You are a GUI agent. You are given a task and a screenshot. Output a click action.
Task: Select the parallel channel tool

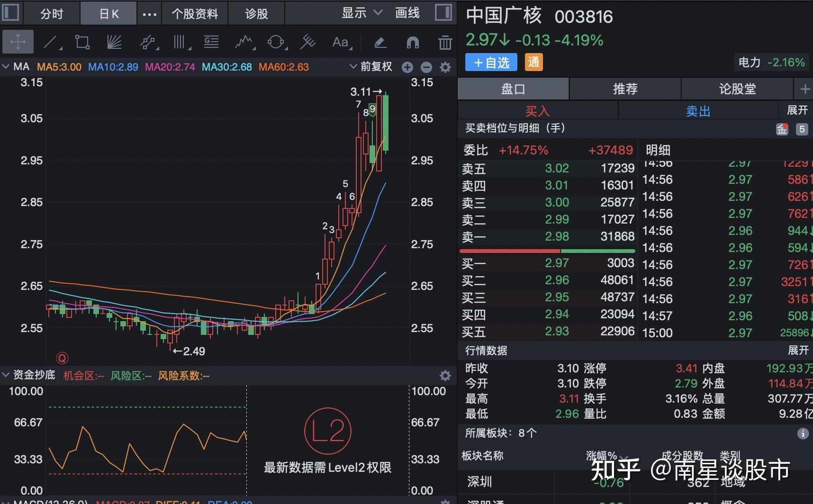click(148, 43)
